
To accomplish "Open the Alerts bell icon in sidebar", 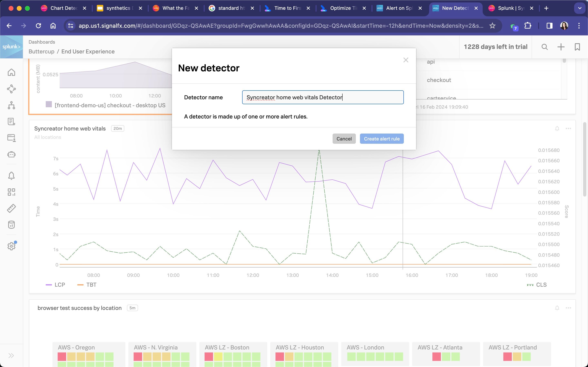I will pos(11,176).
